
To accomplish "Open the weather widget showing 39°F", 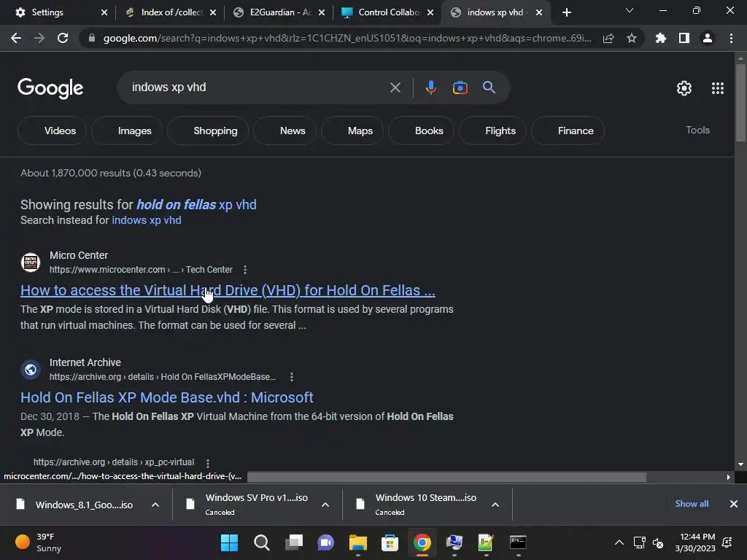I will [x=39, y=542].
